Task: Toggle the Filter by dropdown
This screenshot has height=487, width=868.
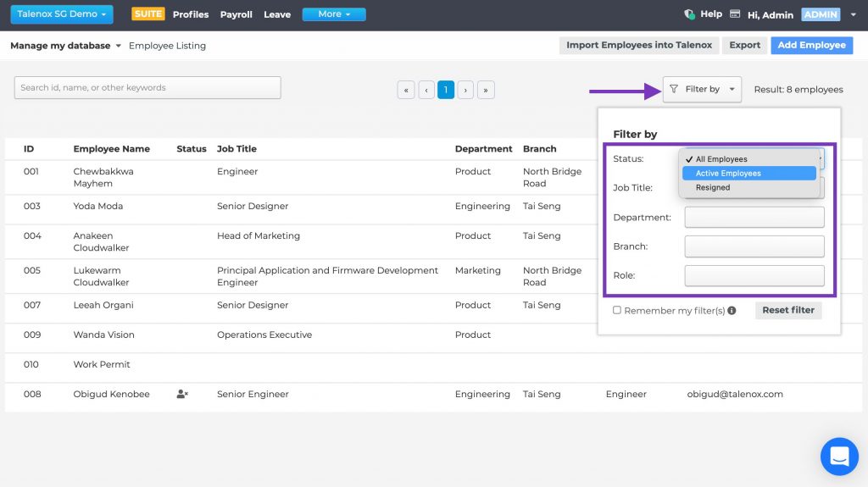Action: [x=702, y=89]
